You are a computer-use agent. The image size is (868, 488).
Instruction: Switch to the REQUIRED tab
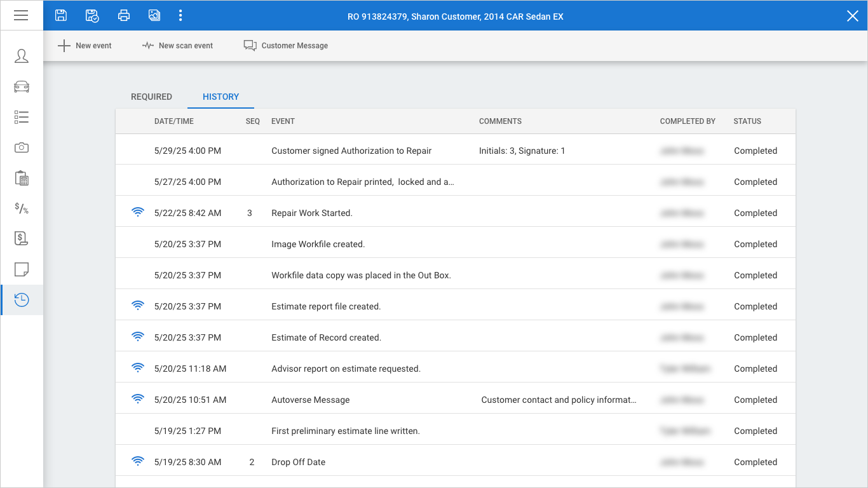(x=151, y=97)
